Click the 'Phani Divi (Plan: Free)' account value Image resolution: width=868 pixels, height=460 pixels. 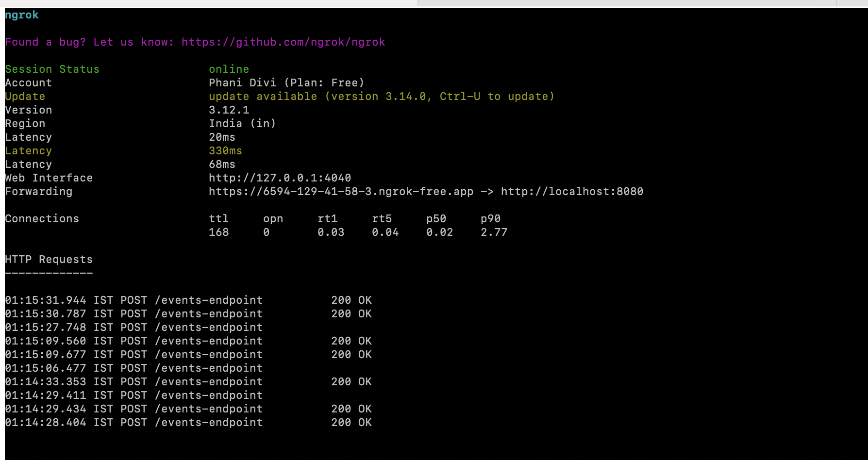pyautogui.click(x=286, y=83)
